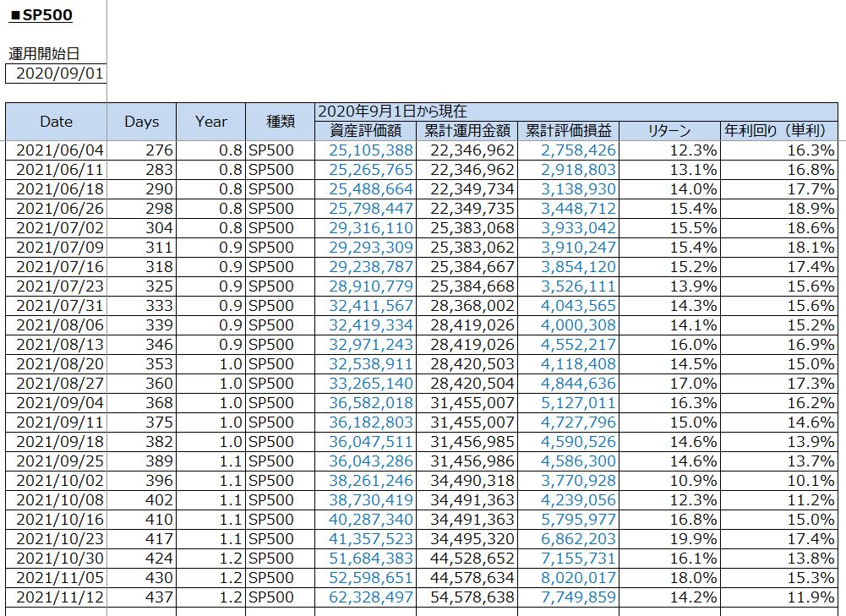
Task: Click the 種類 column header
Action: pos(279,122)
